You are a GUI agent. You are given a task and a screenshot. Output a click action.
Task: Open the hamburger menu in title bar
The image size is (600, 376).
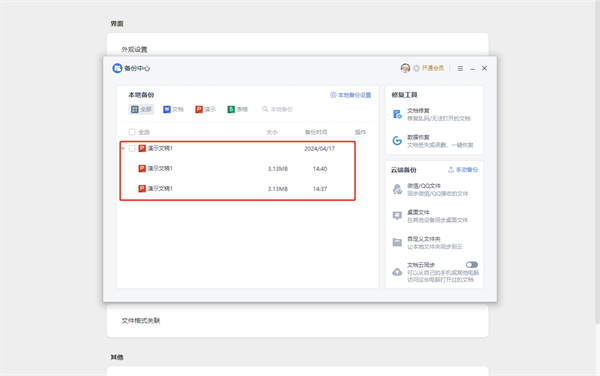(x=460, y=68)
